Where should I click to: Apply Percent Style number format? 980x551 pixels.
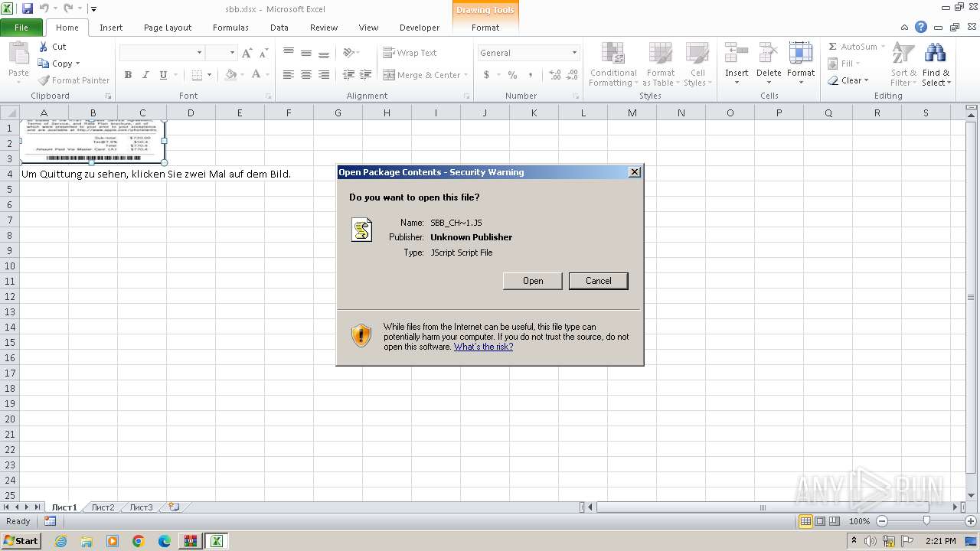click(x=512, y=75)
